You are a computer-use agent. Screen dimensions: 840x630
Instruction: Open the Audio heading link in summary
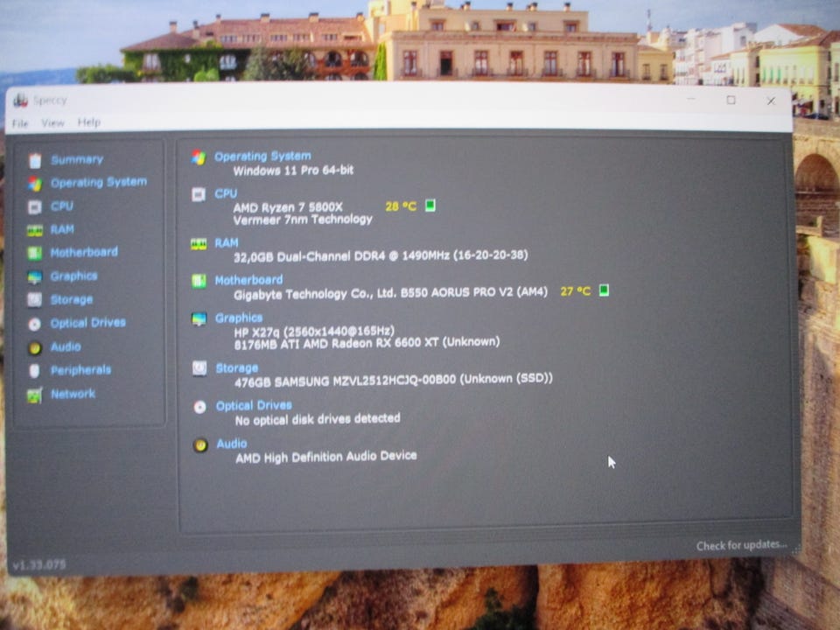231,444
